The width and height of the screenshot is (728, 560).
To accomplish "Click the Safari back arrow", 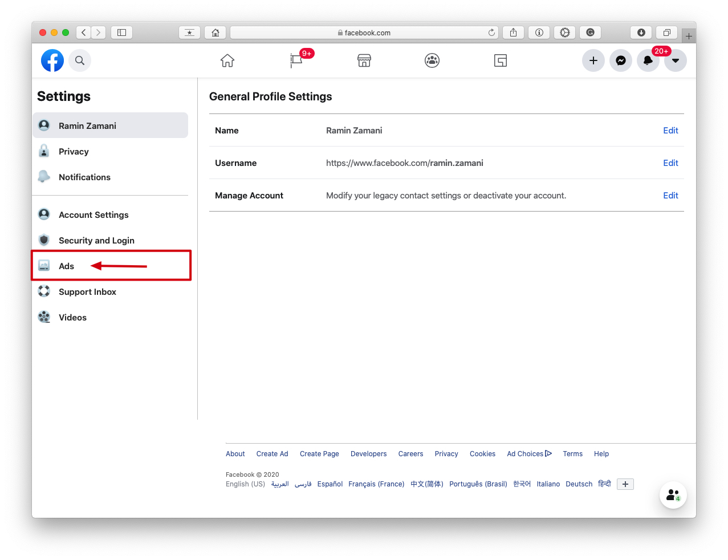I will tap(84, 33).
